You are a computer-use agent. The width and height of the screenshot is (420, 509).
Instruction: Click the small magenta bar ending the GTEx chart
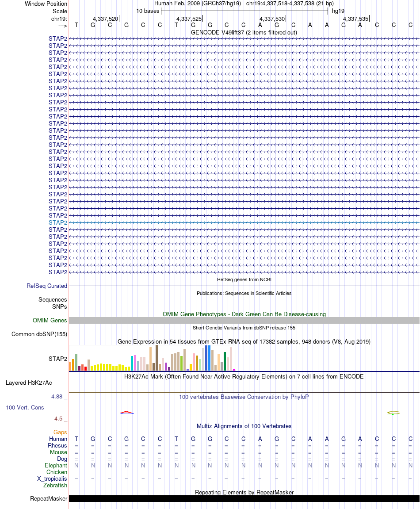234,370
